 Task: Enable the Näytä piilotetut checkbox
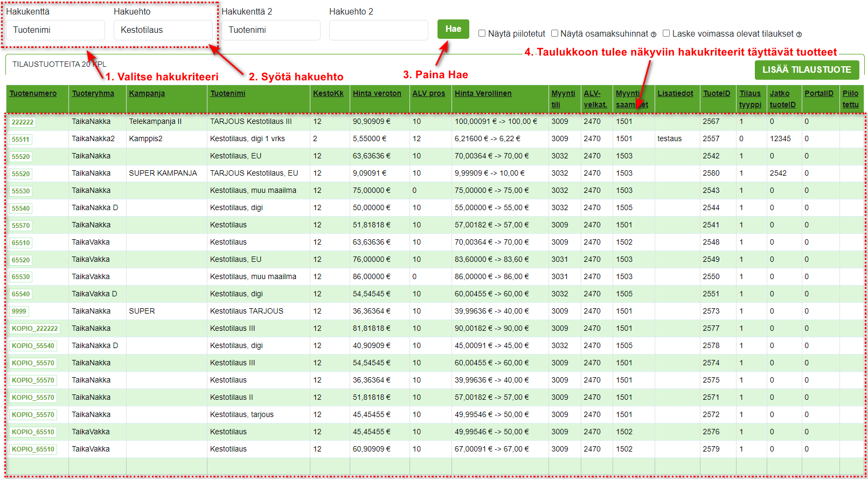click(482, 33)
